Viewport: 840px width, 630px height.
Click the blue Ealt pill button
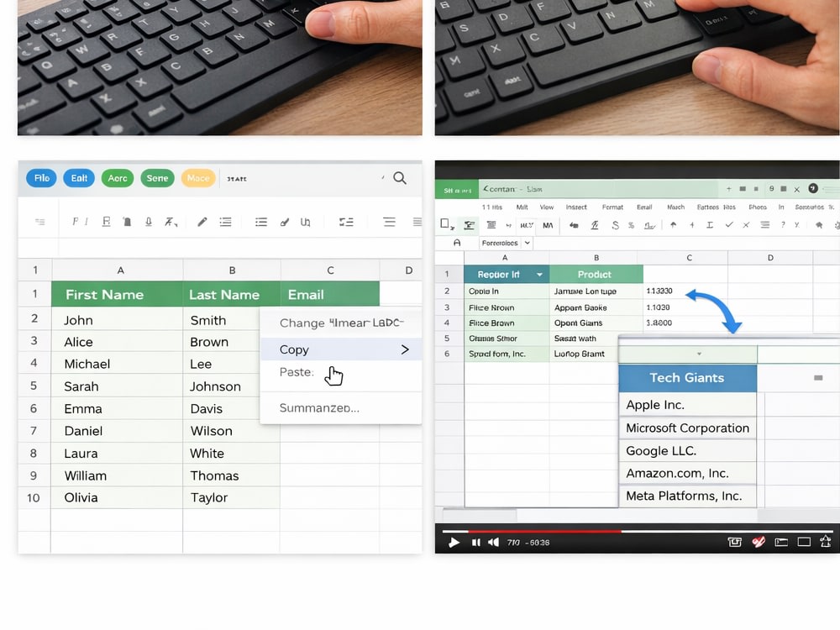tap(79, 178)
